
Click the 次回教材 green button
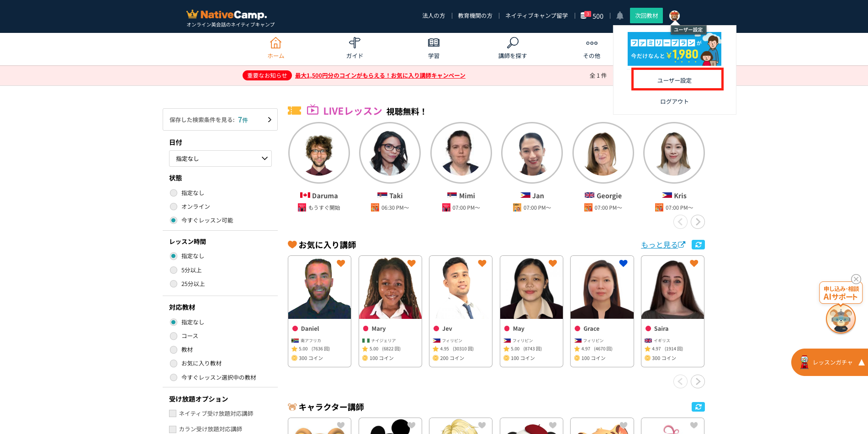tap(646, 16)
